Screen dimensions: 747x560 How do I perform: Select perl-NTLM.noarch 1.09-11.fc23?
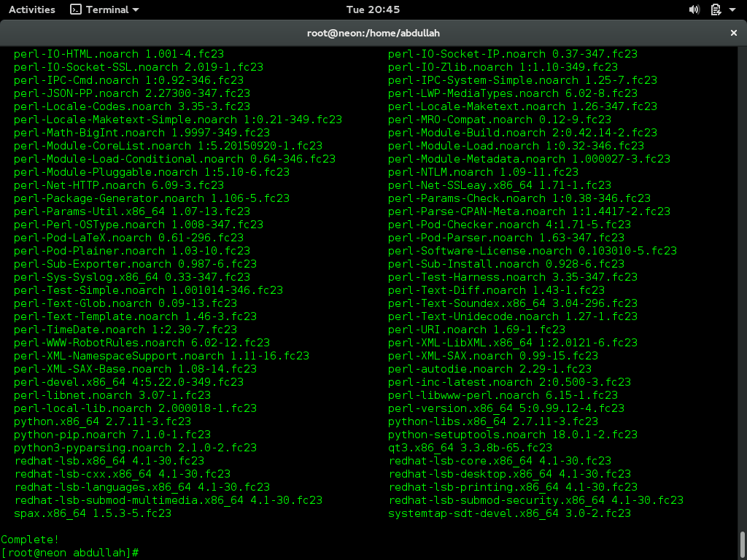(483, 172)
